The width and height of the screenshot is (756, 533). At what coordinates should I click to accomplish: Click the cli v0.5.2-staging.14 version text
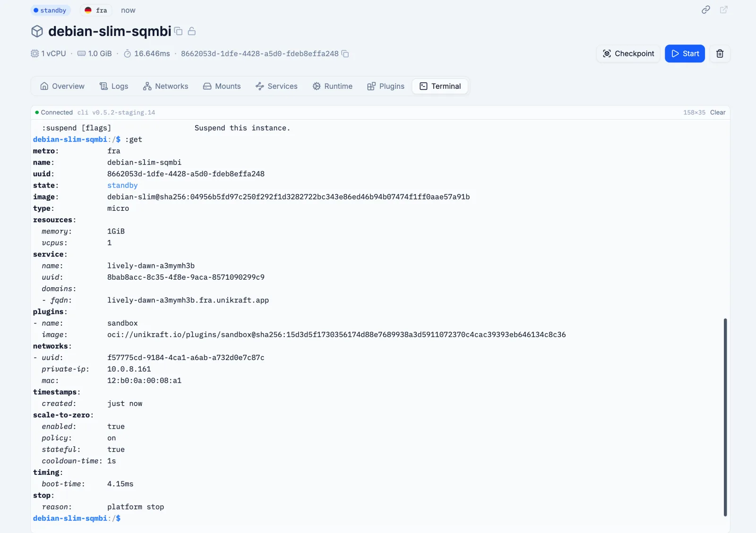pos(116,112)
